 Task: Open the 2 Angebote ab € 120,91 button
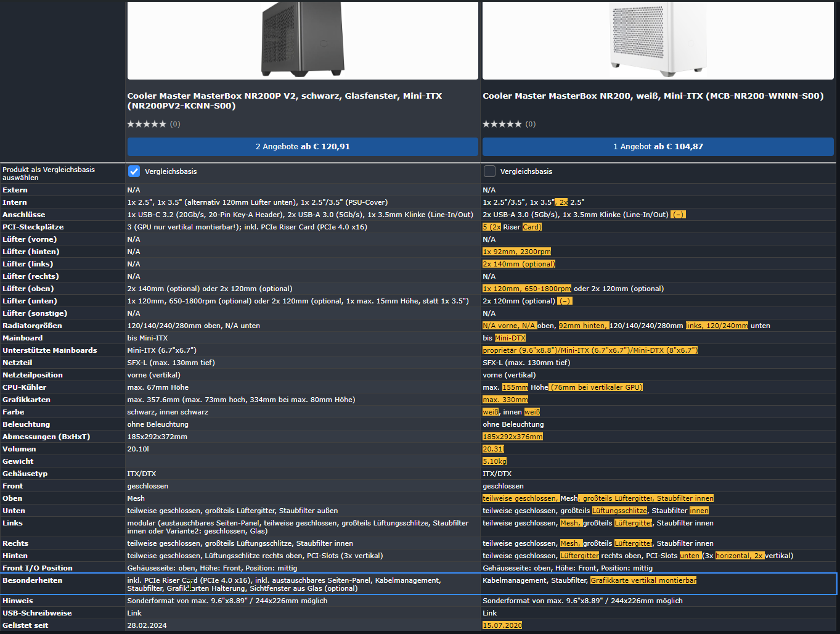pos(303,147)
